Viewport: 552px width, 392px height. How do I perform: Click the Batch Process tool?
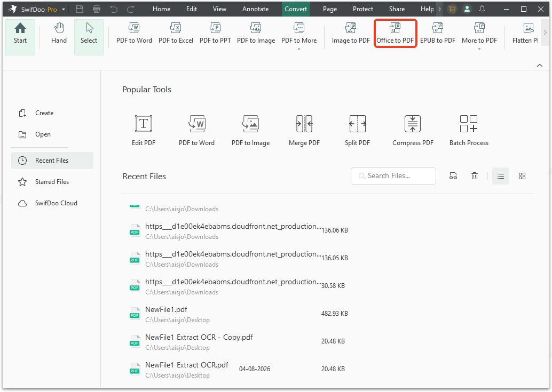point(468,130)
